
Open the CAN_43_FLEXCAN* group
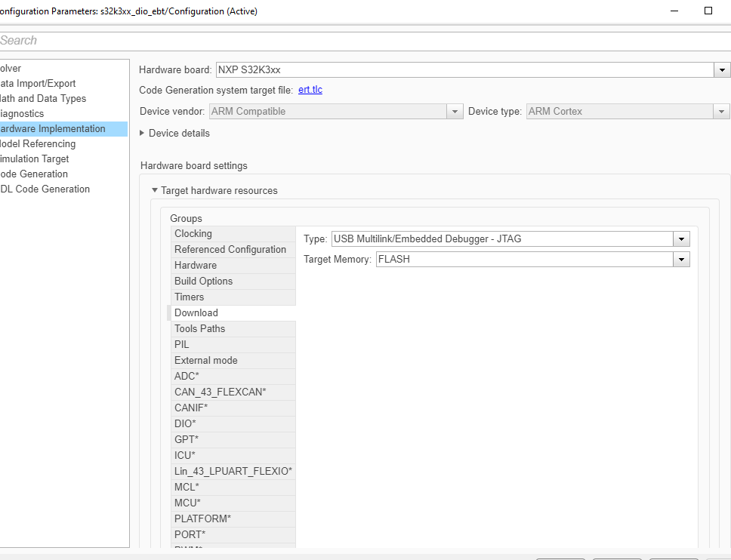pyautogui.click(x=219, y=392)
